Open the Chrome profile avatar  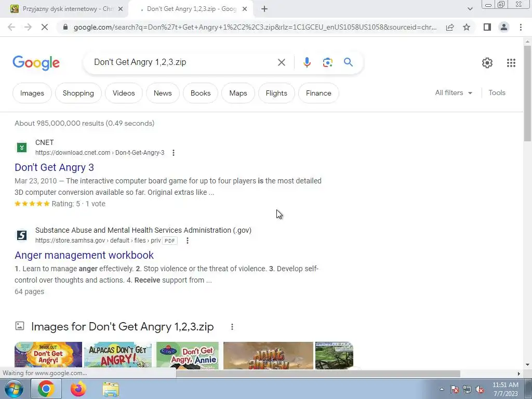(504, 27)
